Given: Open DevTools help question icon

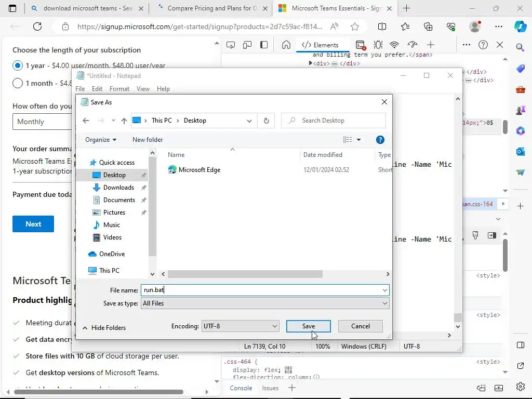Looking at the screenshot, I should (x=483, y=45).
